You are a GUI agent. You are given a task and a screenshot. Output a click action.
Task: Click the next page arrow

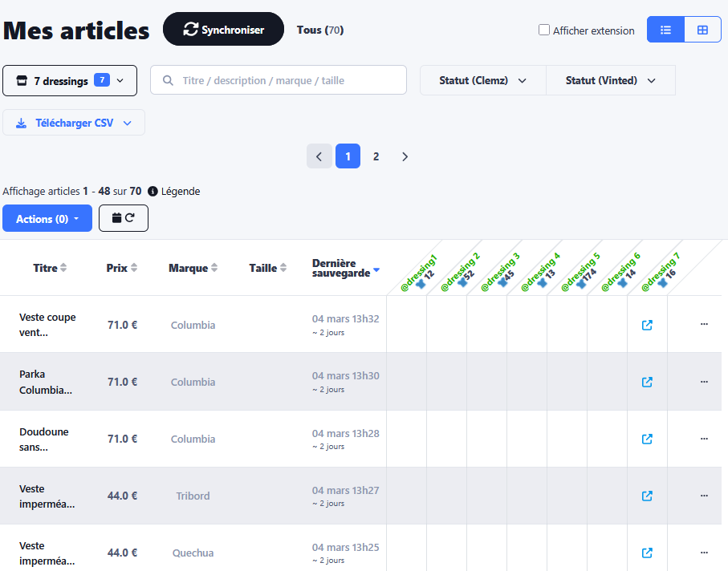tap(405, 156)
